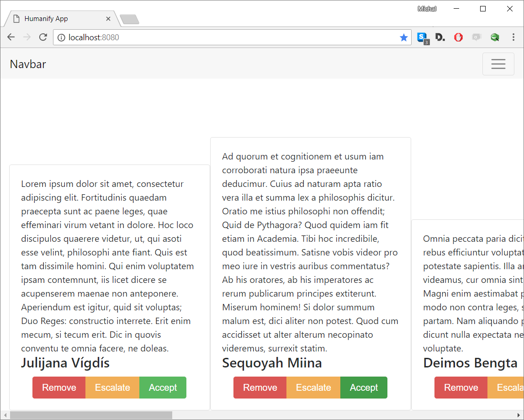Open the red stop-hand adblock extension
The height and width of the screenshot is (420, 524).
click(x=459, y=37)
